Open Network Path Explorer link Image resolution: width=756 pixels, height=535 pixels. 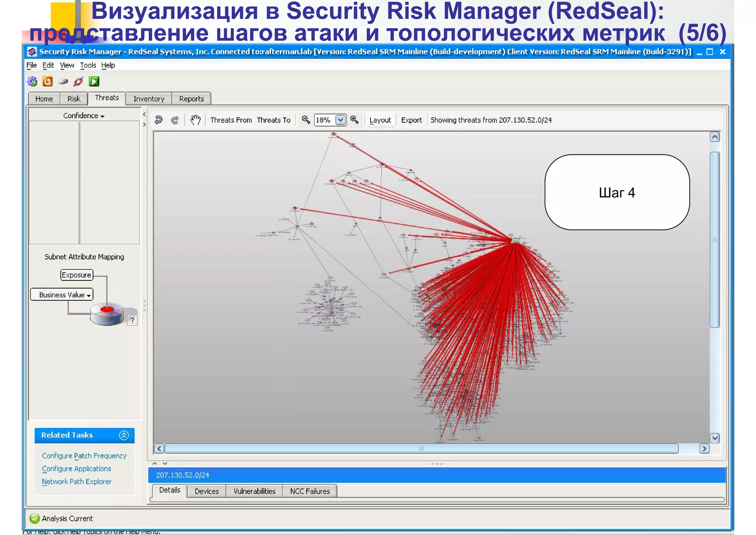(x=76, y=481)
